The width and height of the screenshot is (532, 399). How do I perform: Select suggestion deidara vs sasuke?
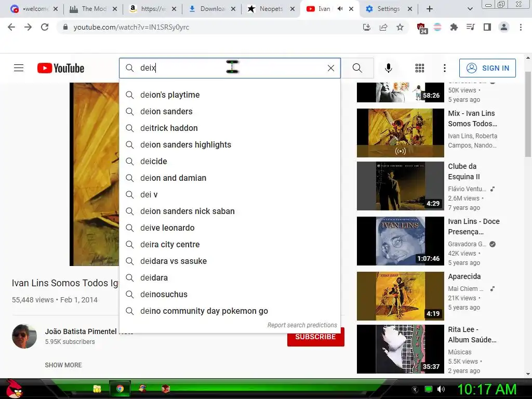click(230, 261)
